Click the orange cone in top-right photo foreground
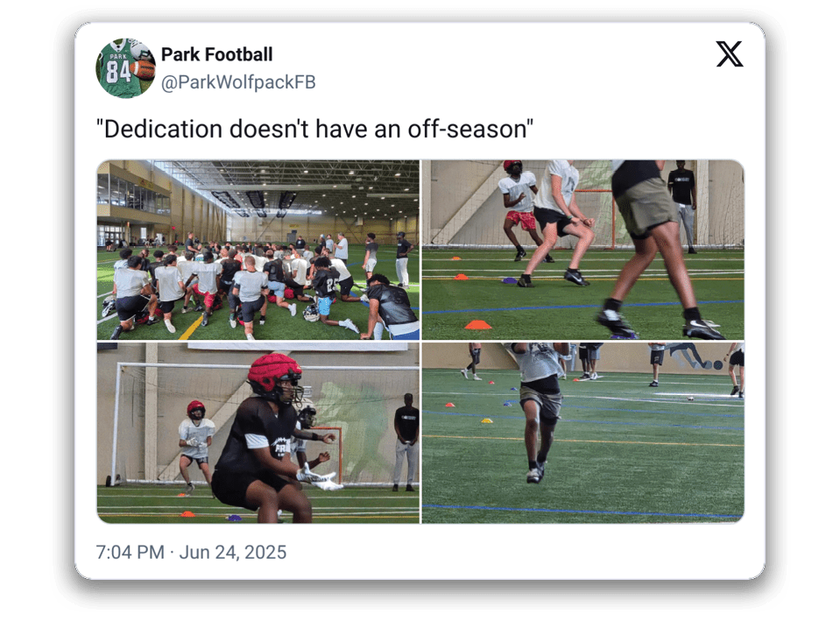 point(478,323)
